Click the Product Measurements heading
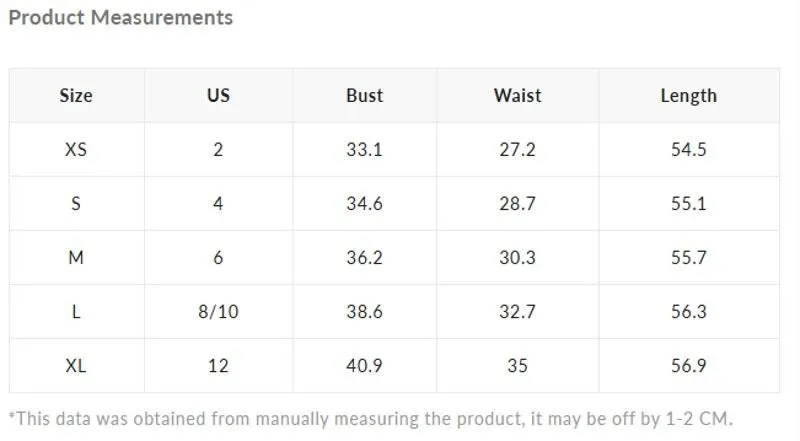 [x=121, y=17]
